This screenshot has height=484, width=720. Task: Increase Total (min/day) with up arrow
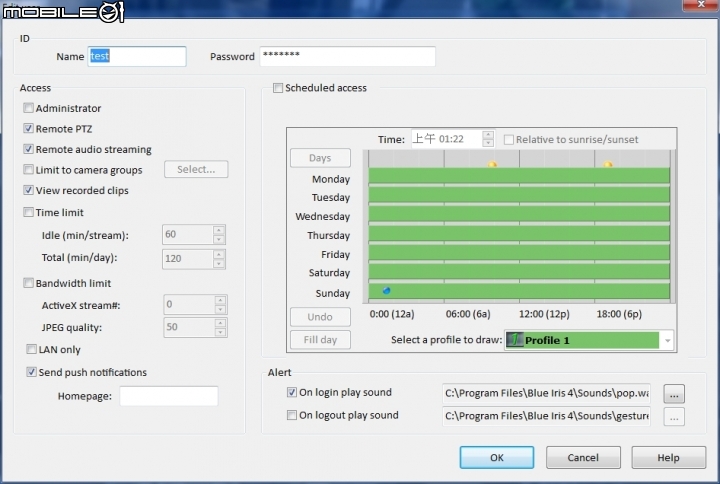click(x=219, y=254)
